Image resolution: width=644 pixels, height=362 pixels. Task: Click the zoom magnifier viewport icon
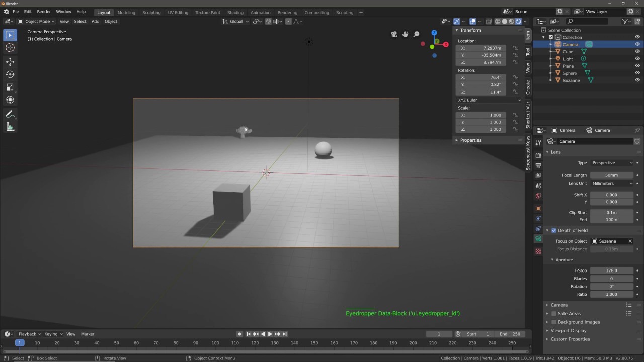[416, 34]
